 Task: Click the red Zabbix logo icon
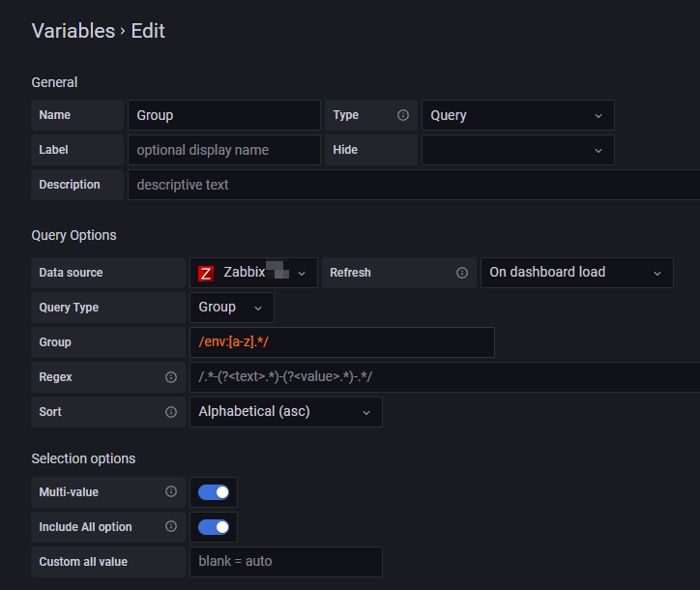click(x=206, y=274)
